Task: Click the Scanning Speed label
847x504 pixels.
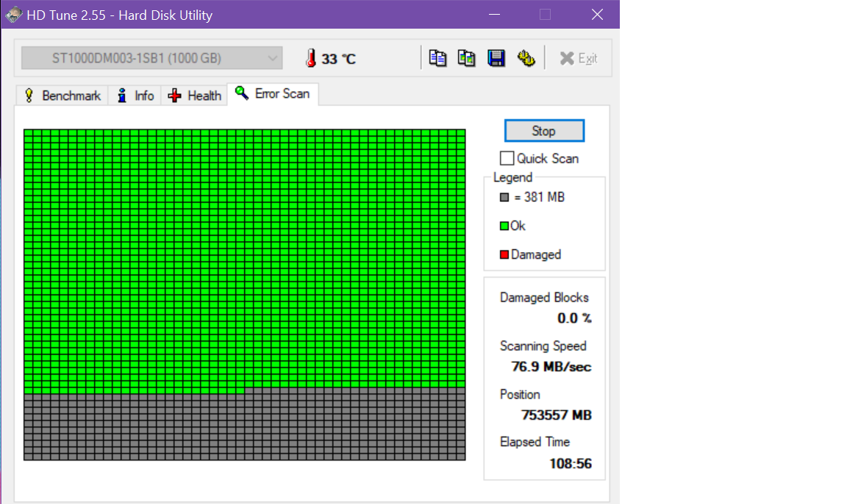Action: pos(543,346)
